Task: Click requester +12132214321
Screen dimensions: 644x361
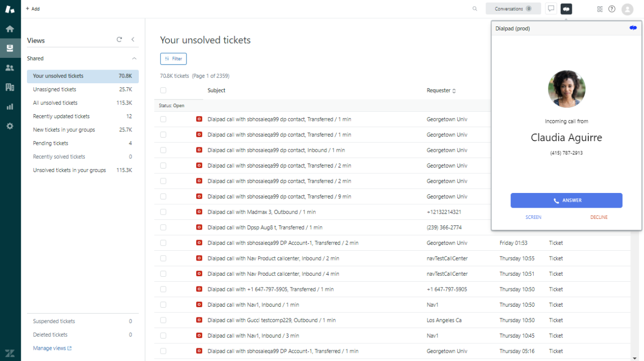Action: pyautogui.click(x=444, y=212)
